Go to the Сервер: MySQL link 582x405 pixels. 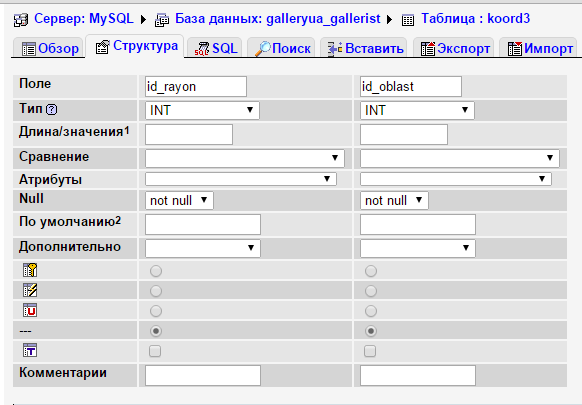(x=84, y=19)
